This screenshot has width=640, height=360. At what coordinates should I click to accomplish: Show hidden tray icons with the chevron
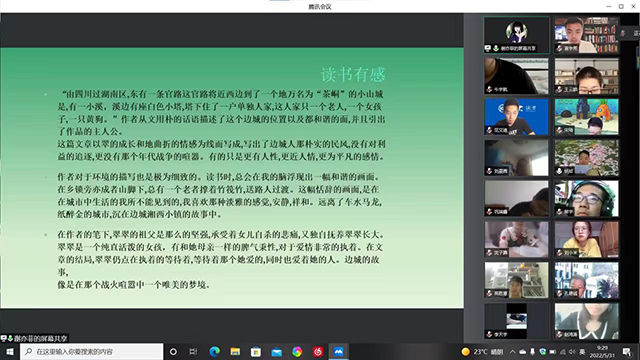(x=513, y=351)
